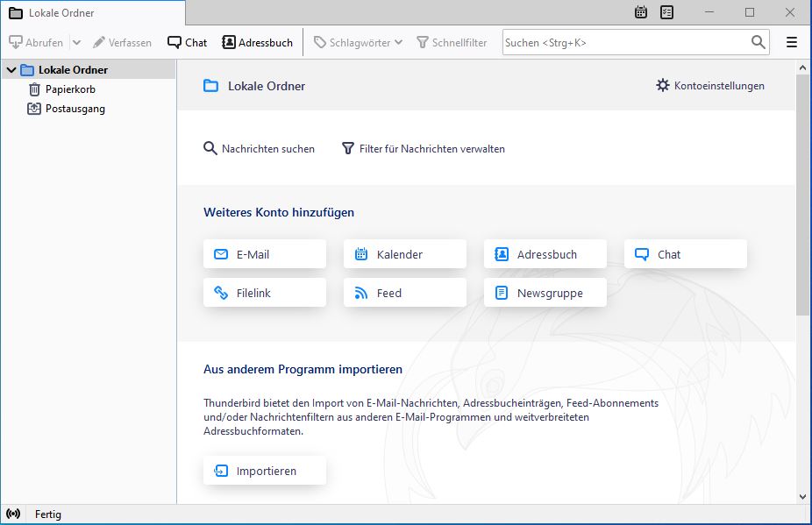Click the vertical scrollbar down arrow
The image size is (812, 525).
click(x=803, y=496)
